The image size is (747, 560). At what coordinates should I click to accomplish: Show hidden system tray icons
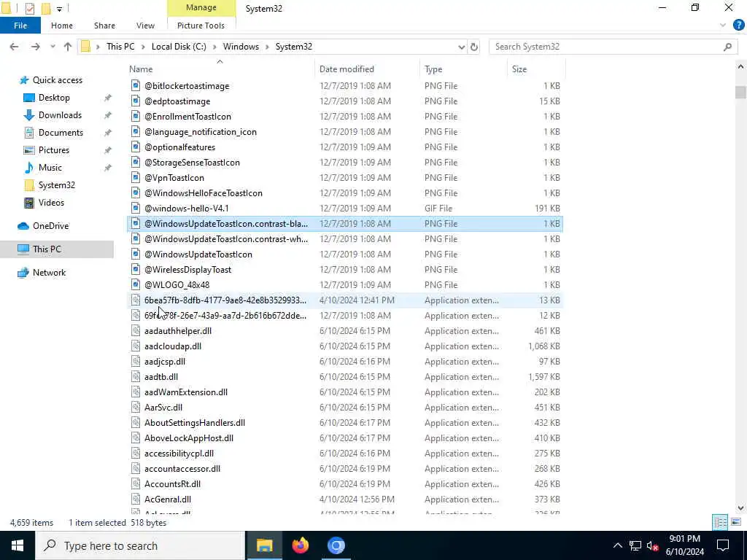617,545
